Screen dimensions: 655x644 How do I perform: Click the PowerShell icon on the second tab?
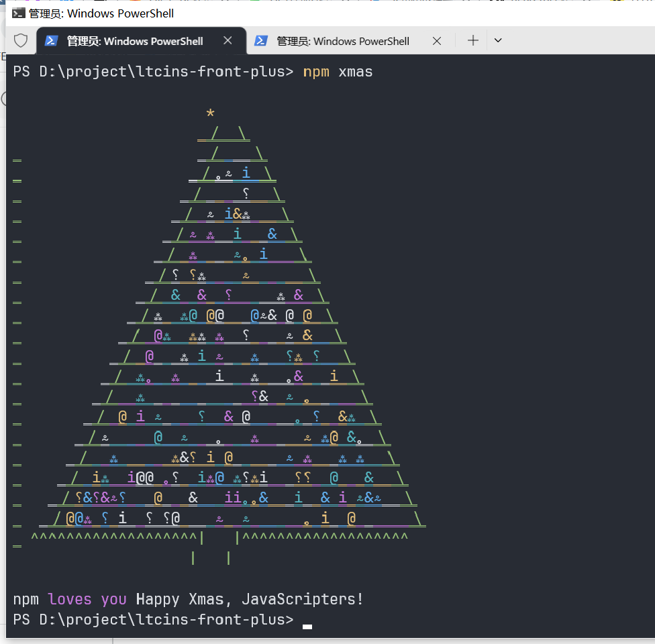pos(261,41)
